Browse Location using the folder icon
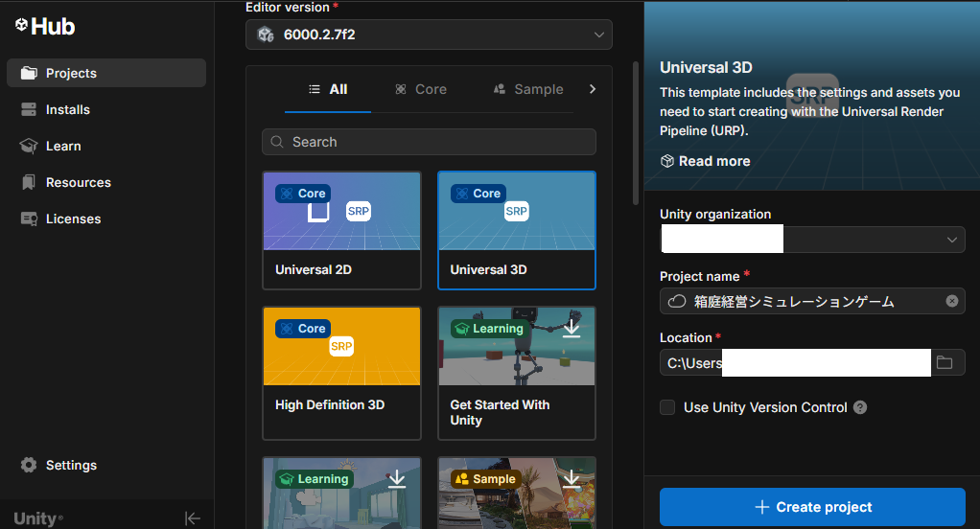Viewport: 980px width, 529px height. point(945,362)
